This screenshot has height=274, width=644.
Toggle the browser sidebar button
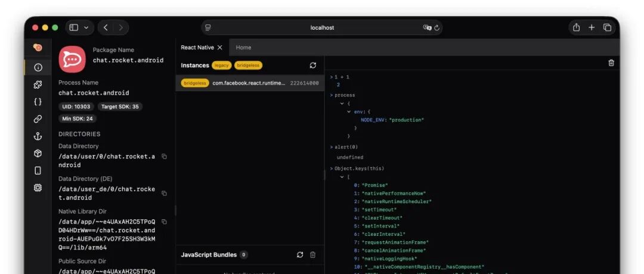click(x=74, y=27)
